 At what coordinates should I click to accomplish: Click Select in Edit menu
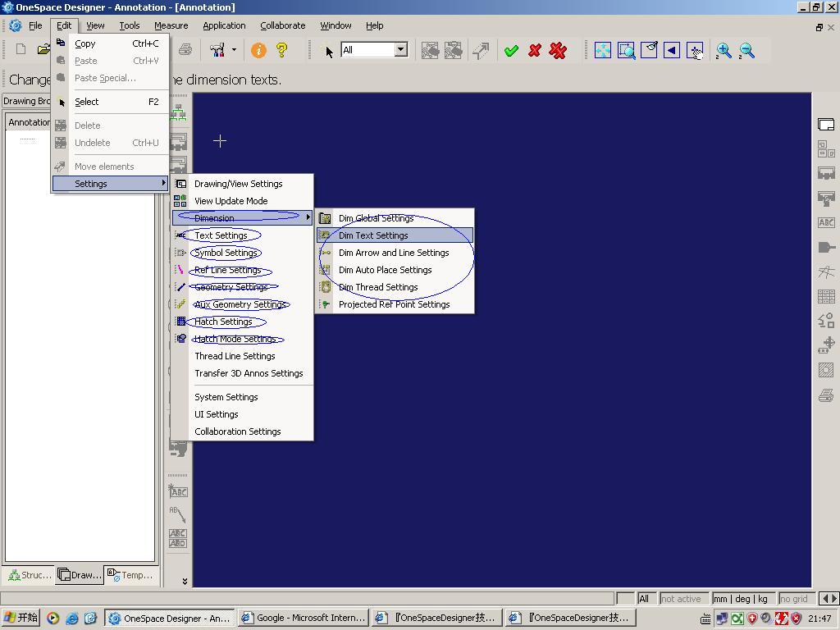110,102
